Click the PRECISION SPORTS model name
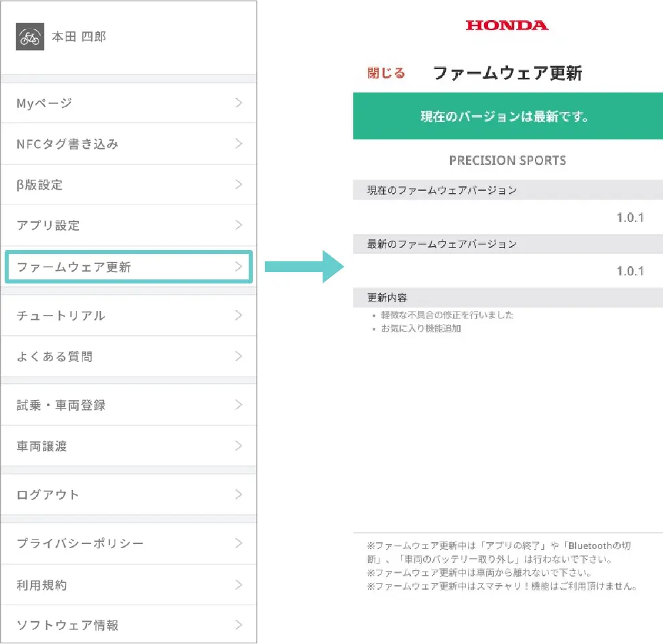This screenshot has height=644, width=663. click(x=507, y=161)
